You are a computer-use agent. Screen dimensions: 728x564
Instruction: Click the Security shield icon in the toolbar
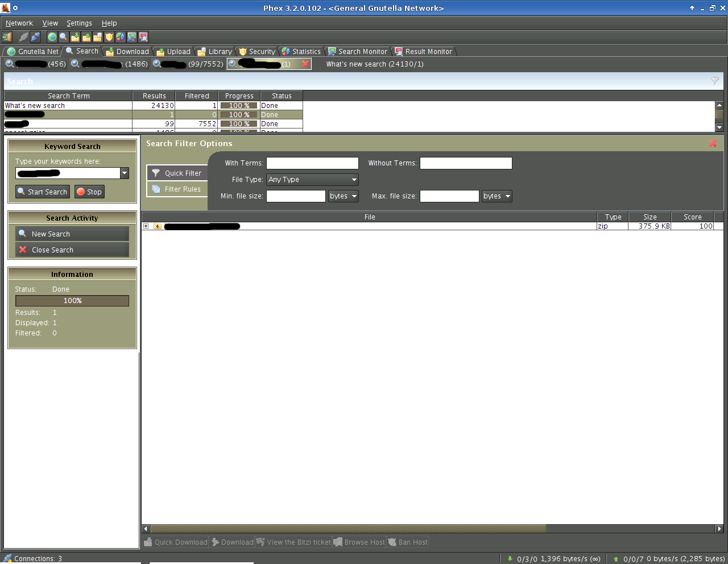109,37
